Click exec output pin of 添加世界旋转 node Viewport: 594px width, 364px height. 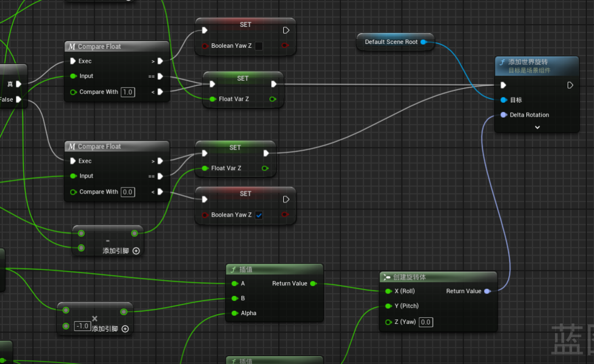(x=570, y=85)
